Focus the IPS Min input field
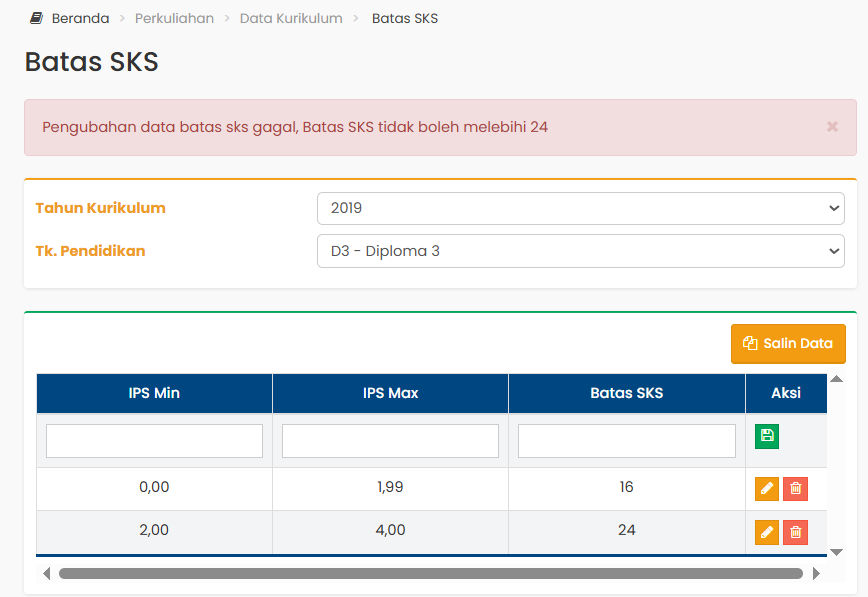868x597 pixels. [154, 441]
